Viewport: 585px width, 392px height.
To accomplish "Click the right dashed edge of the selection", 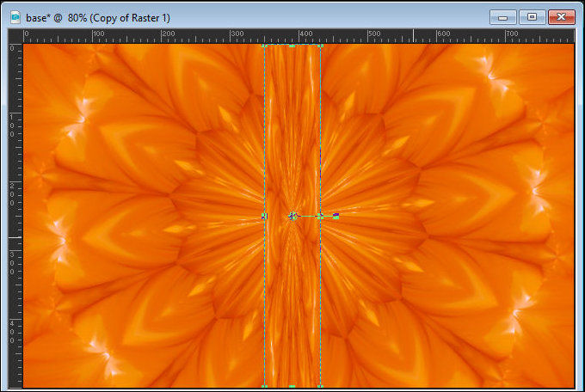I will pyautogui.click(x=320, y=129).
